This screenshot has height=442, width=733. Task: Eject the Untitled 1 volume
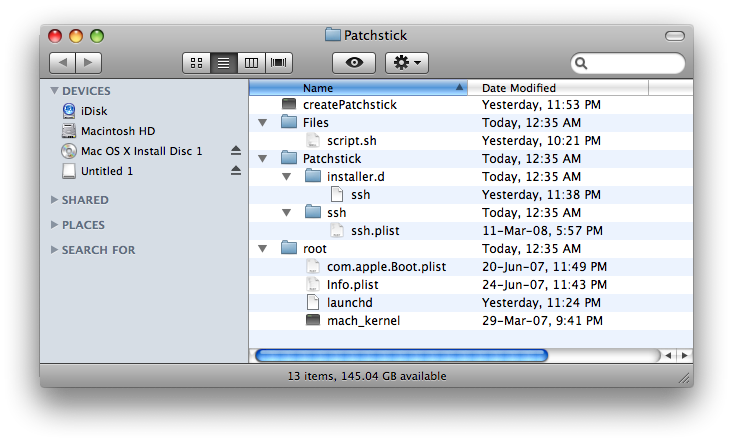pyautogui.click(x=236, y=171)
